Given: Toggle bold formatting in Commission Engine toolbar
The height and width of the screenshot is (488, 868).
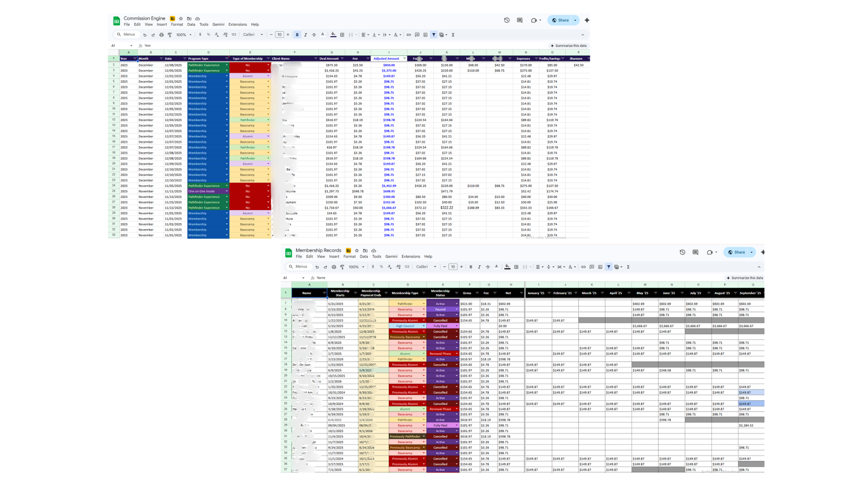Looking at the screenshot, I should (297, 34).
